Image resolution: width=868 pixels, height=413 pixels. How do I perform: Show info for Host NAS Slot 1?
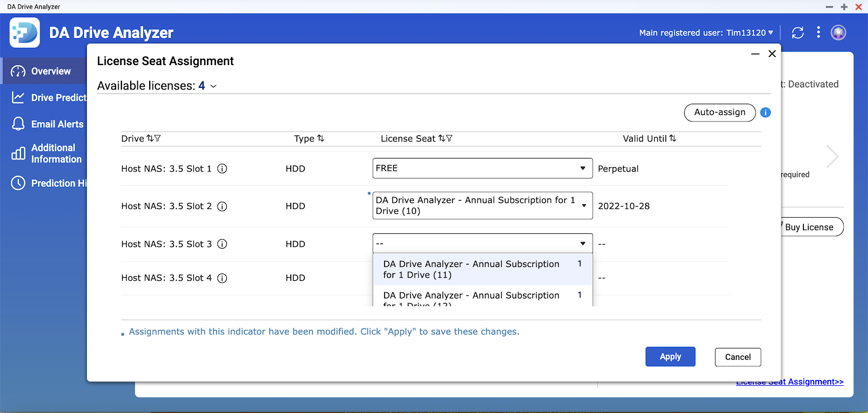[222, 169]
